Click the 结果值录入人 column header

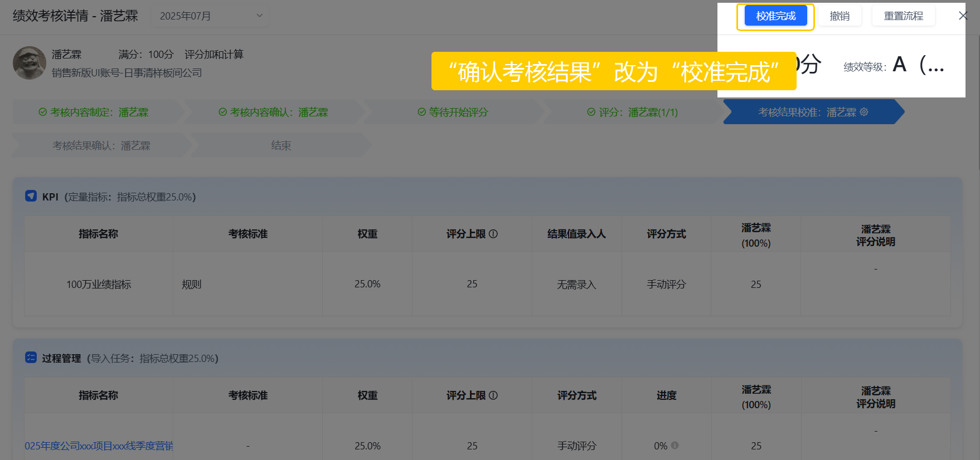click(576, 234)
